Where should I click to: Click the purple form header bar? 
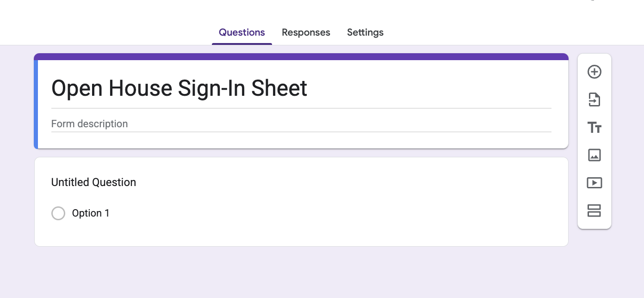point(301,56)
